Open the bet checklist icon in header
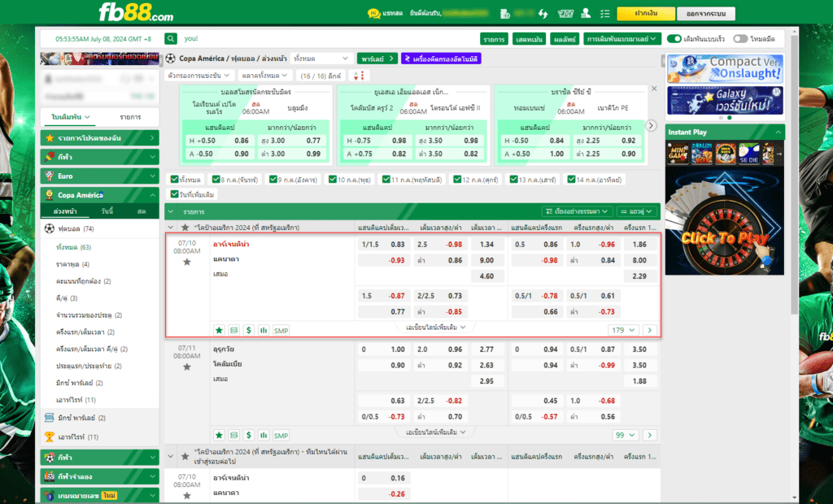 605,14
